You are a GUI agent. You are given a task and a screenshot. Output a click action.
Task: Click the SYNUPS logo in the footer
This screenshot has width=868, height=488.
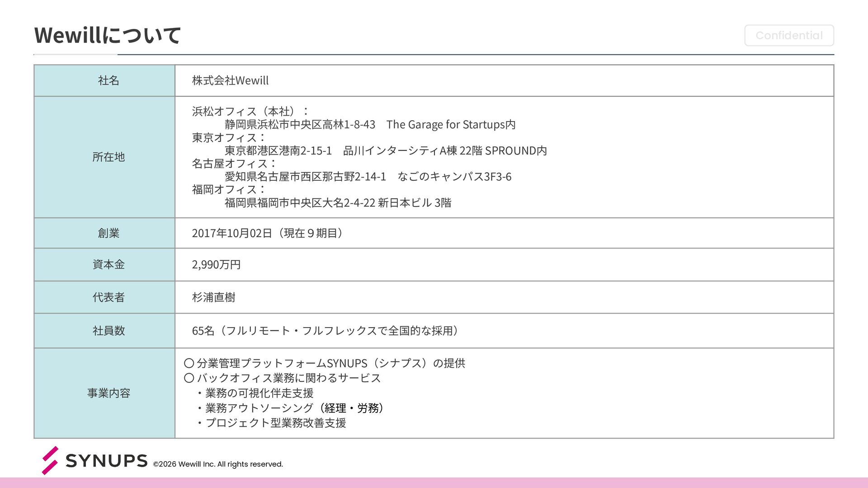[94, 460]
